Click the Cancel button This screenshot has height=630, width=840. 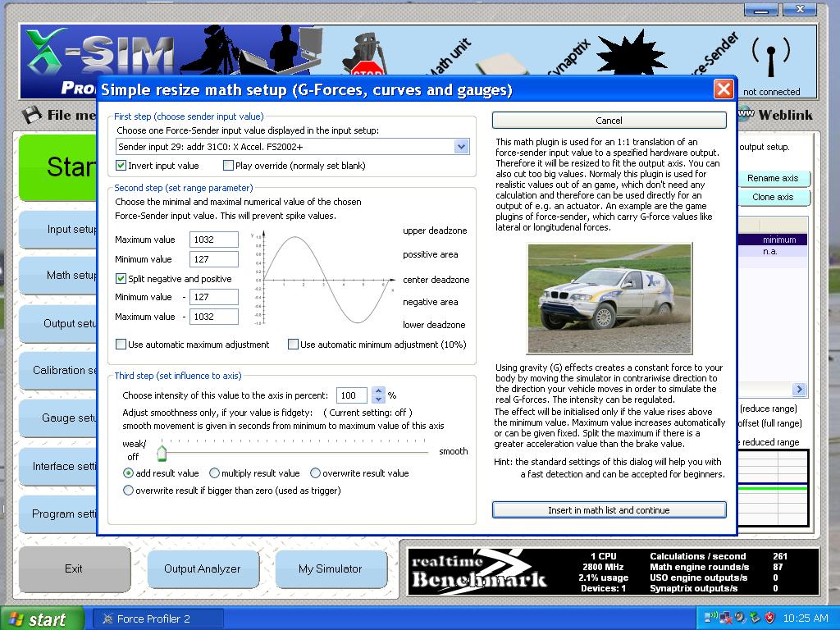pyautogui.click(x=609, y=121)
